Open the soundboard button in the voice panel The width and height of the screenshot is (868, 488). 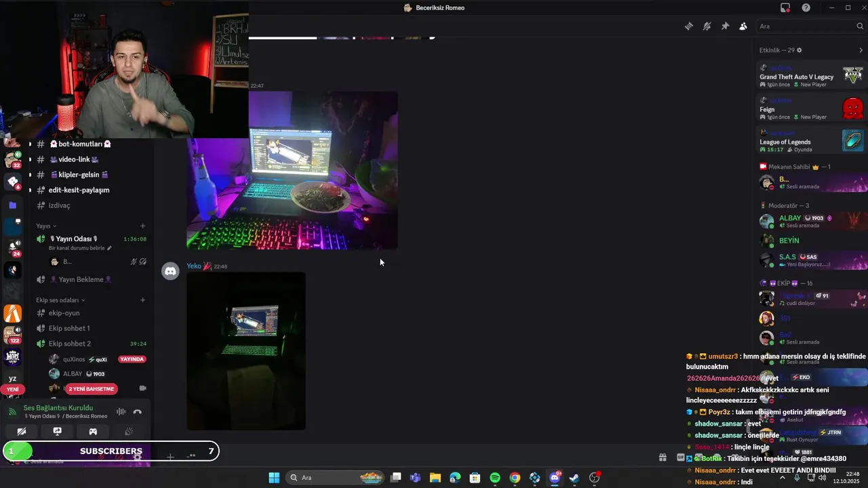(x=129, y=431)
